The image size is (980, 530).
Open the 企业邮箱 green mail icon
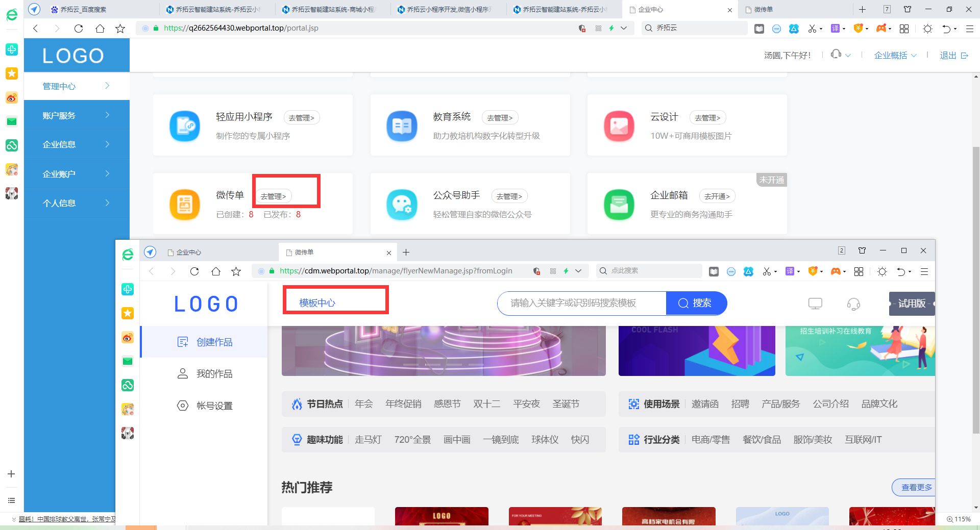[619, 205]
